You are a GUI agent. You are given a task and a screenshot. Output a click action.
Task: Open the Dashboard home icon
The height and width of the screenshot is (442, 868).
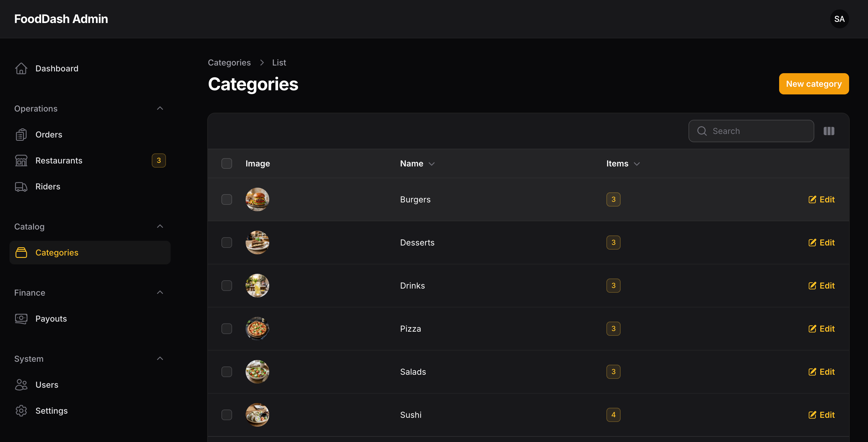[21, 68]
